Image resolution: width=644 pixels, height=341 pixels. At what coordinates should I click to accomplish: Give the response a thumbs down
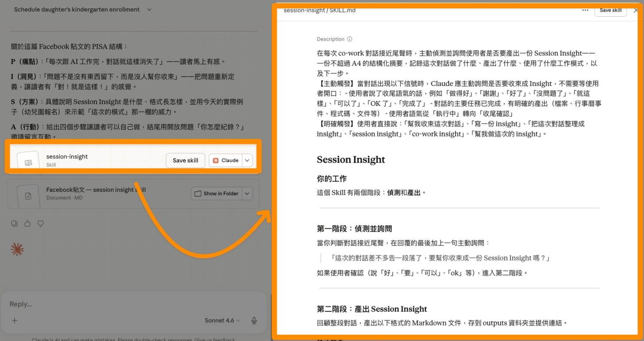pyautogui.click(x=41, y=224)
